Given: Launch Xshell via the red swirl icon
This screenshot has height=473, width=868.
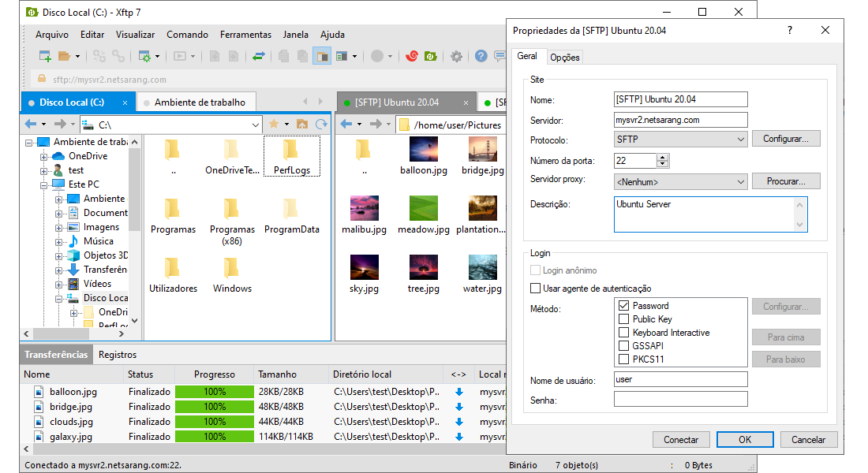Looking at the screenshot, I should coord(412,56).
